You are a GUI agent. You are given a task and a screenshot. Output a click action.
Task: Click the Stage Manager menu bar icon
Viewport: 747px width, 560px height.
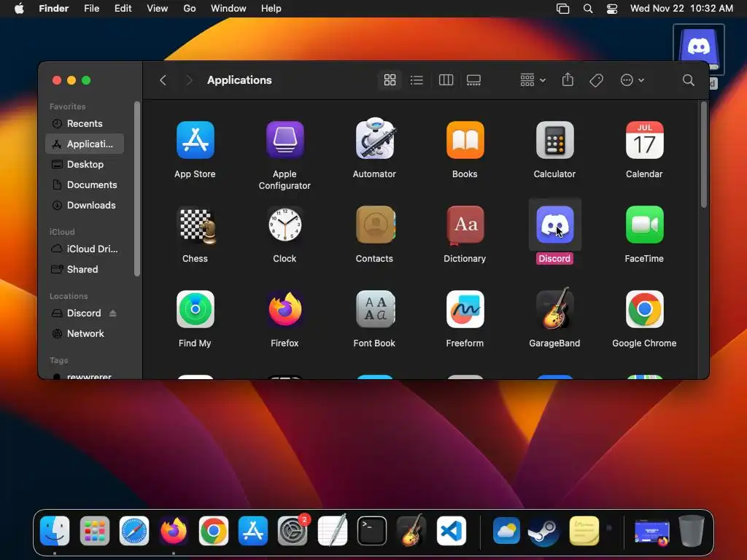click(x=562, y=9)
